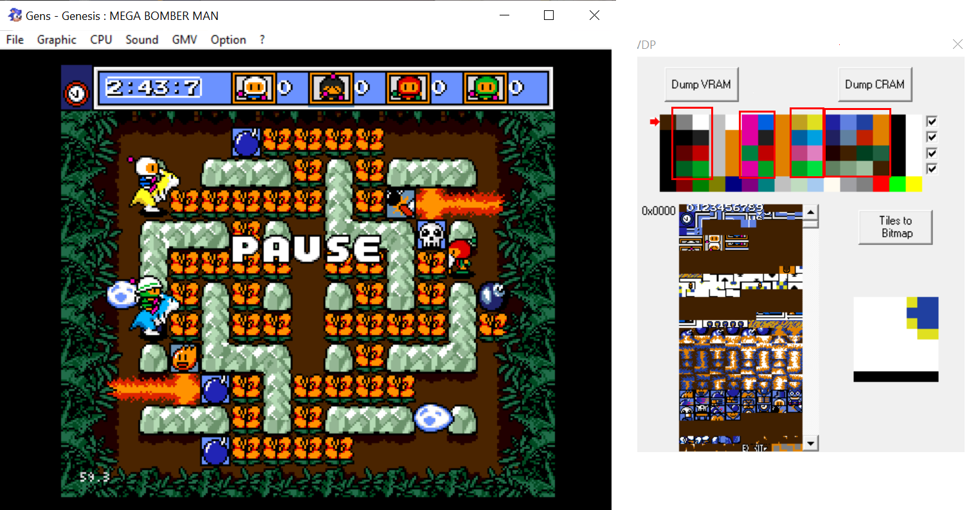This screenshot has width=980, height=510.
Task: Uncheck the top palette row checkbox
Action: (932, 121)
